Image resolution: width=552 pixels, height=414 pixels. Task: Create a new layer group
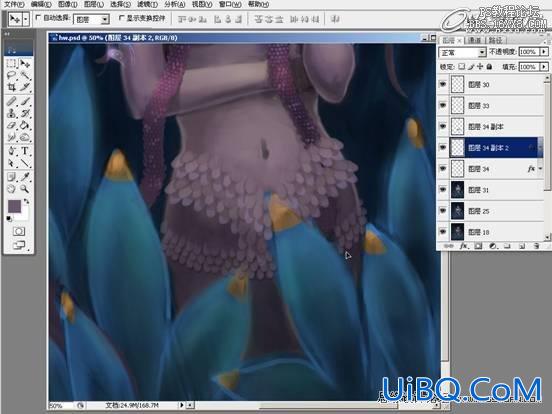tap(507, 246)
